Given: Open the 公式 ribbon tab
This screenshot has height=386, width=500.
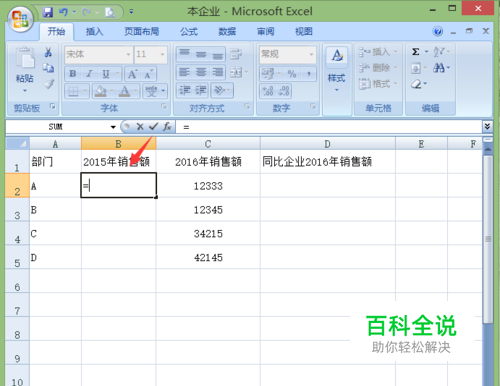Looking at the screenshot, I should (189, 31).
